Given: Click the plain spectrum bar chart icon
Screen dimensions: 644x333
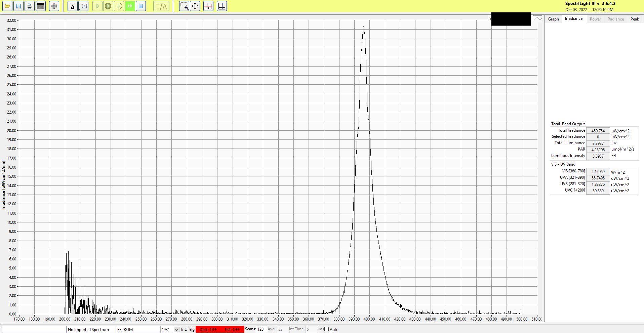Looking at the screenshot, I should click(x=222, y=6).
